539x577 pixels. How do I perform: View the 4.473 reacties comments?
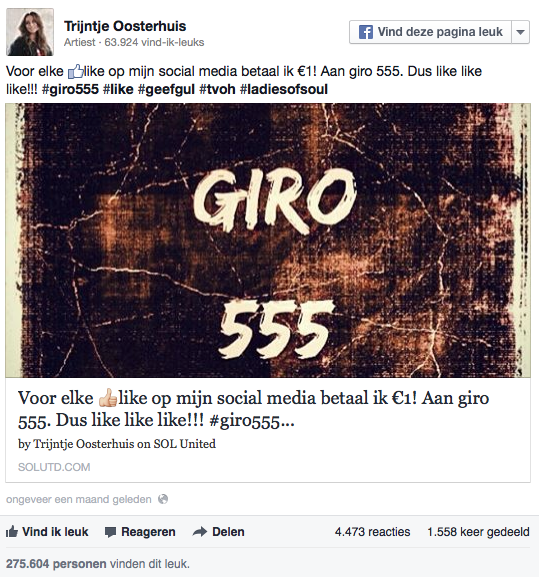click(372, 532)
